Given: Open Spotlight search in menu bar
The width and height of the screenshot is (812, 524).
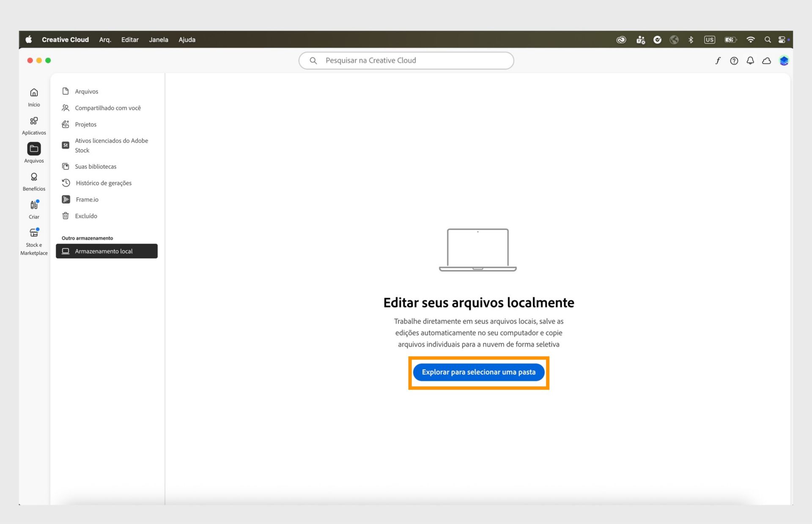Looking at the screenshot, I should point(767,40).
